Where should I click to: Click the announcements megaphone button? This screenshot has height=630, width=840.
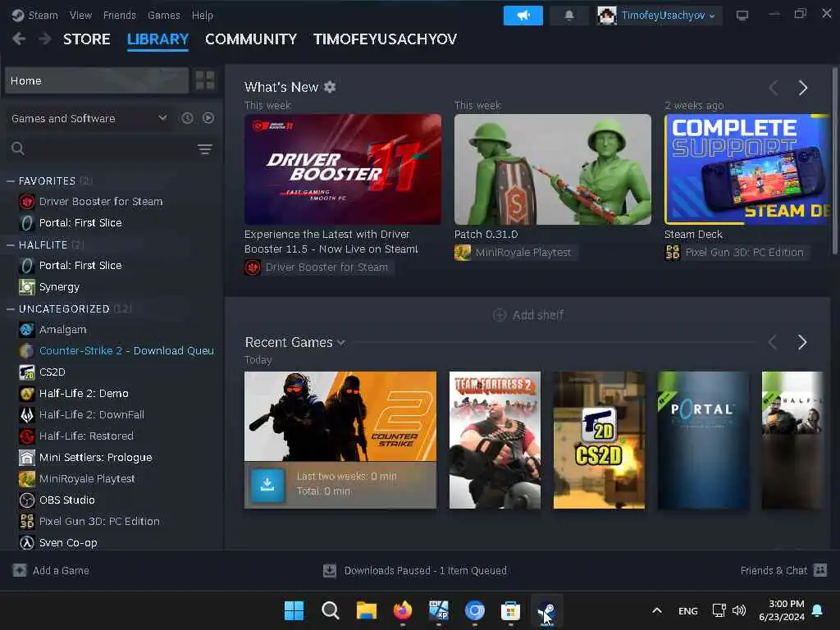(523, 16)
